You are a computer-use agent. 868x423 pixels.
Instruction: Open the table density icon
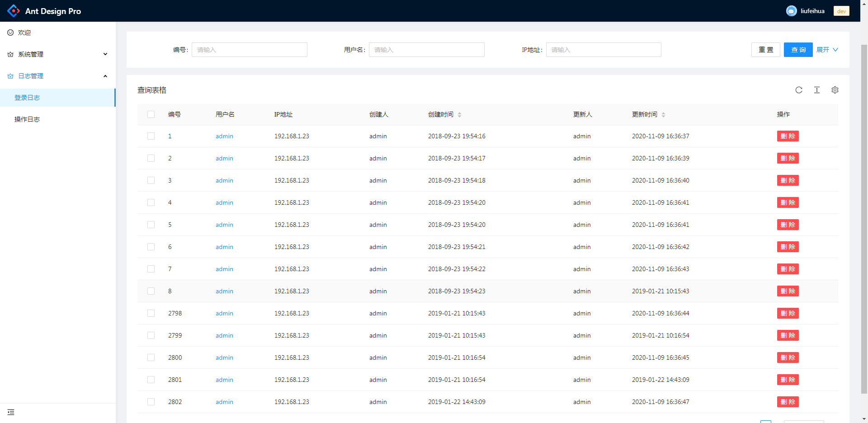pos(817,90)
